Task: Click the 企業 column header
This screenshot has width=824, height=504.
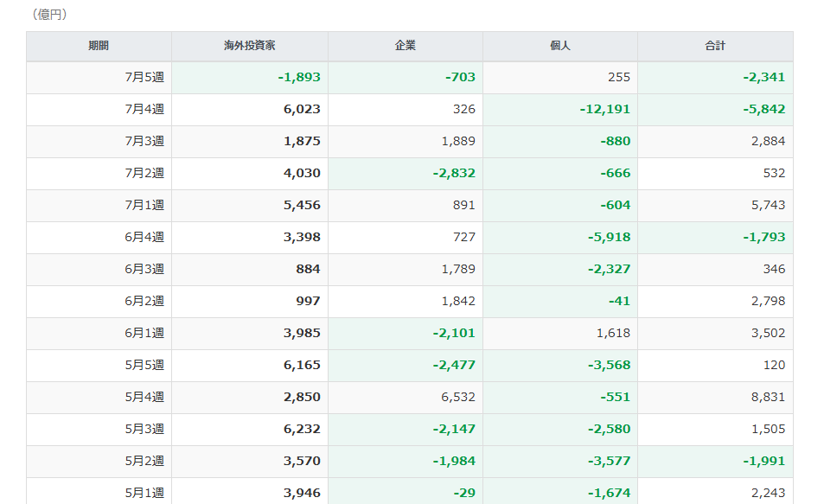Action: pyautogui.click(x=406, y=46)
